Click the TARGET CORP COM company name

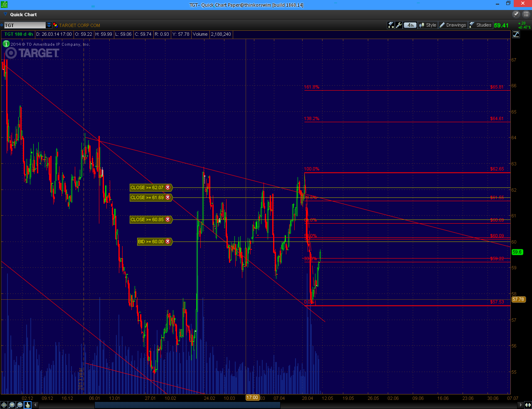pyautogui.click(x=80, y=25)
